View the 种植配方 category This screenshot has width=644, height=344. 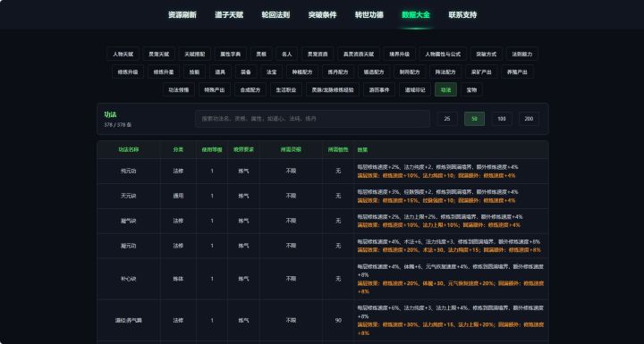click(x=302, y=71)
